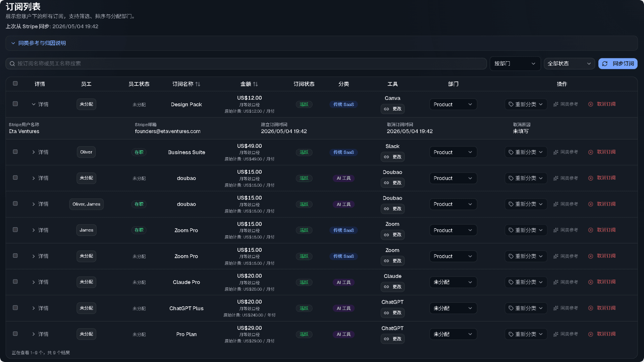Click sparkle 同类参考 icon for ChatGPT Plus
This screenshot has width=644, height=362.
point(556,308)
